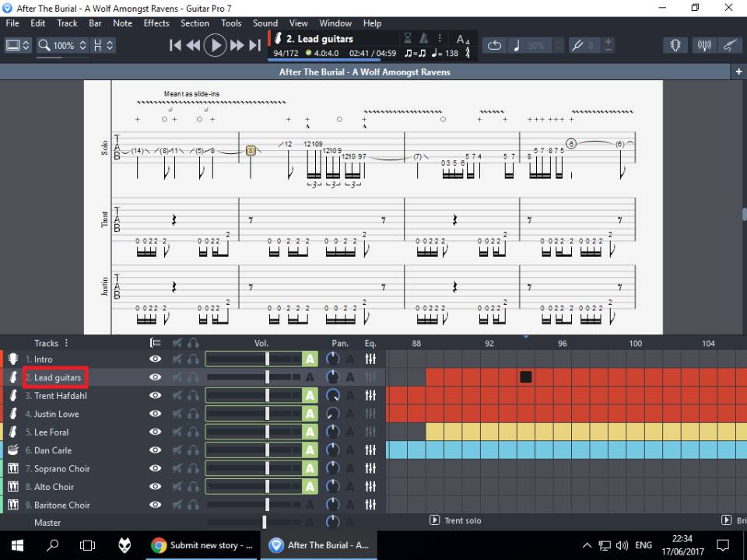Mute the Alto Choir track
The height and width of the screenshot is (560, 747).
[177, 487]
